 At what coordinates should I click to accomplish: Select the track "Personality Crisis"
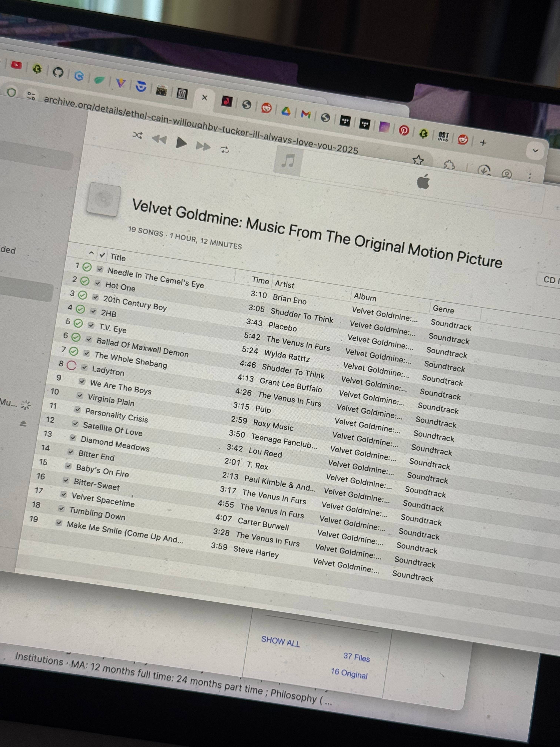click(x=116, y=415)
